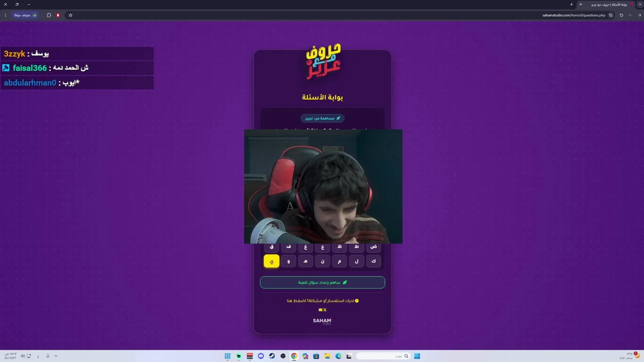Click the taskbar search box
The width and height of the screenshot is (644, 362).
coord(384,356)
